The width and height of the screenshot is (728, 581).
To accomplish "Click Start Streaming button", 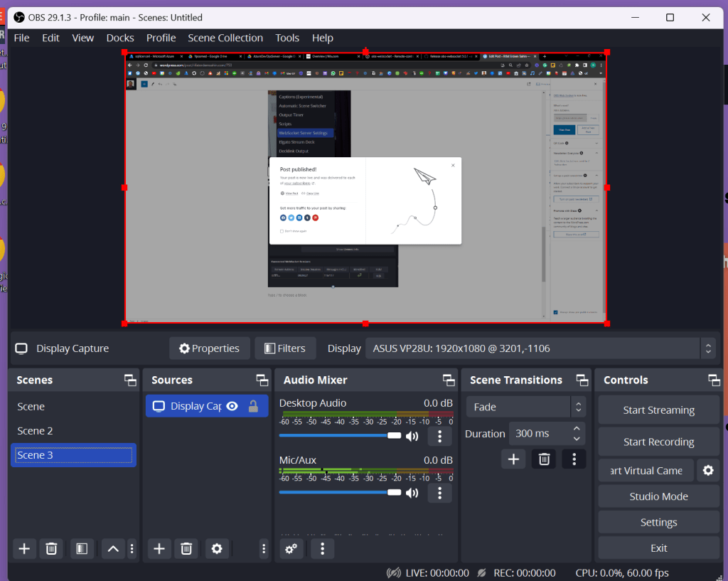I will coord(658,410).
